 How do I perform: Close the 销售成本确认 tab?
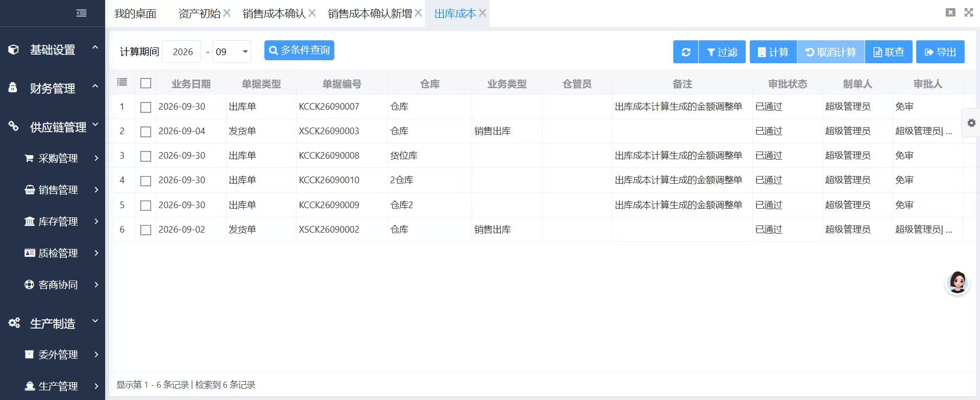(x=312, y=13)
